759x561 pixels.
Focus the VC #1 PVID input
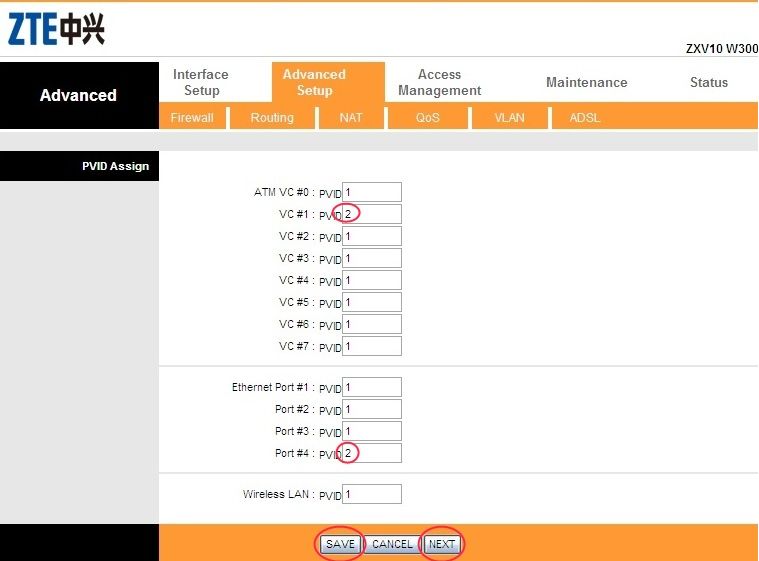tap(372, 214)
